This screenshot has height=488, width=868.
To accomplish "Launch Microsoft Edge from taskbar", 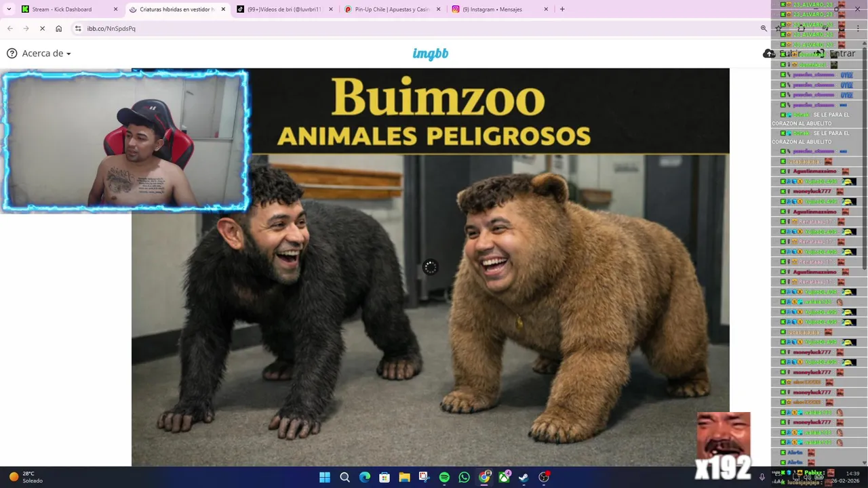I will point(365,477).
